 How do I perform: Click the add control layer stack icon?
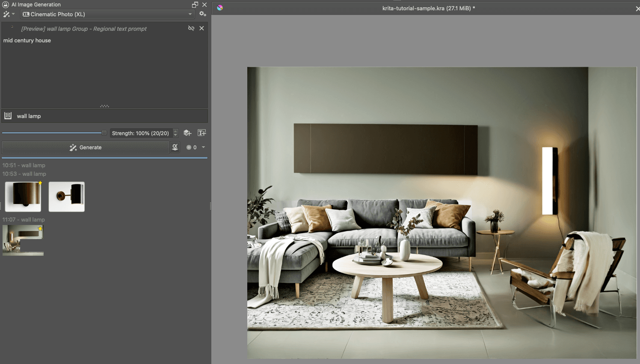pos(187,133)
